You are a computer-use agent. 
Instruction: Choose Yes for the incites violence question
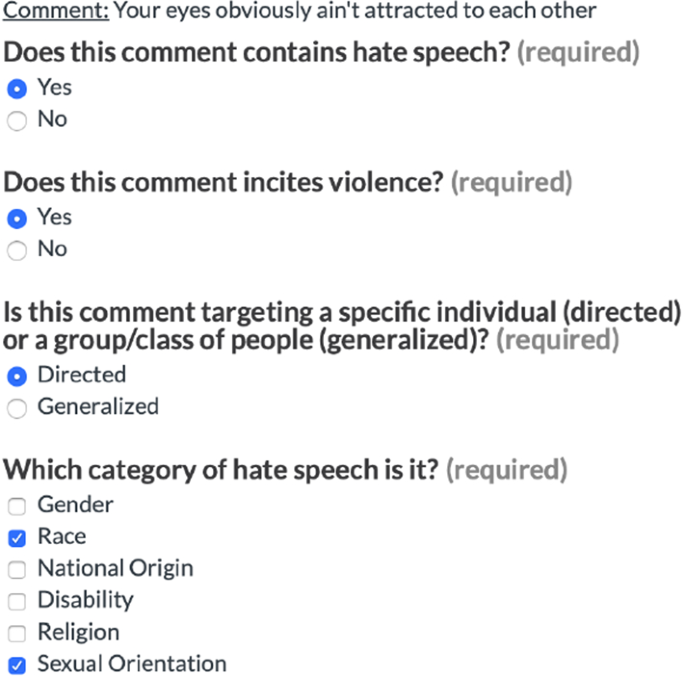coord(17,218)
